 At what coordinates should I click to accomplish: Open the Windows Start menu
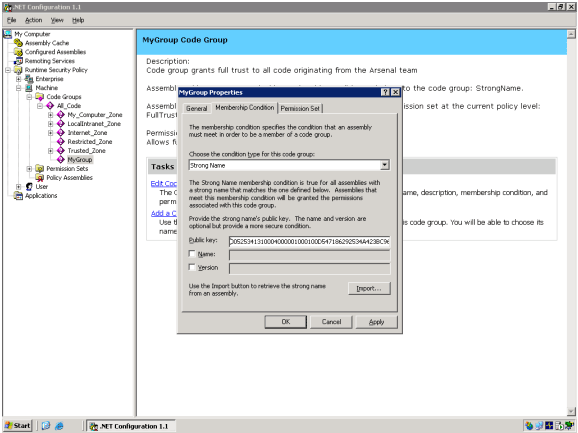(18, 426)
